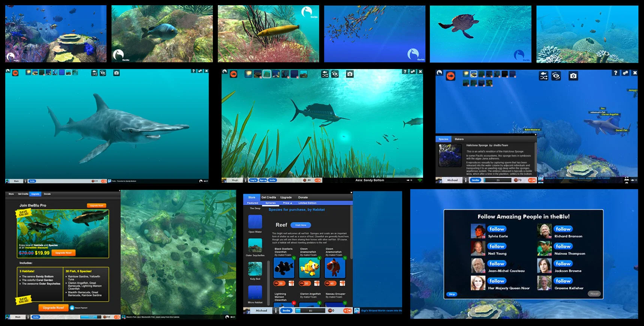
Task: Click the Clarion Angelfish label
Action: [610, 114]
